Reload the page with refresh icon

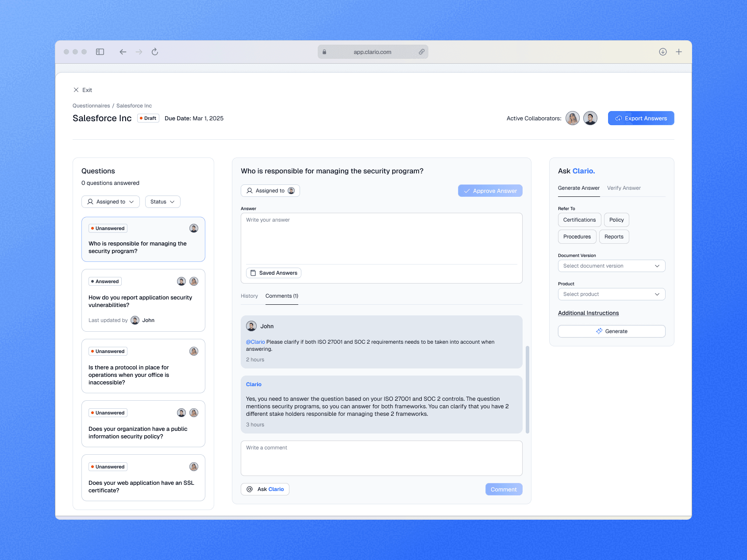click(155, 52)
